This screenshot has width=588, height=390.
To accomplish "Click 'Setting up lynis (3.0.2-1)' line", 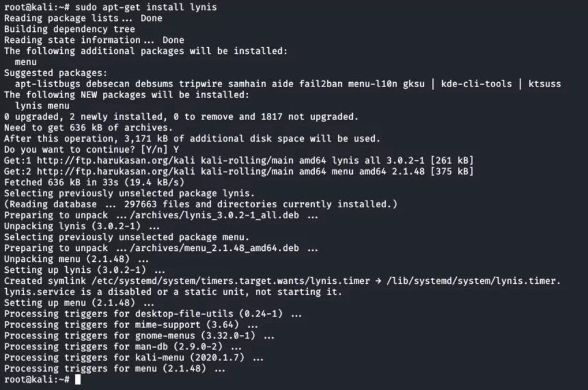I will coord(85,270).
